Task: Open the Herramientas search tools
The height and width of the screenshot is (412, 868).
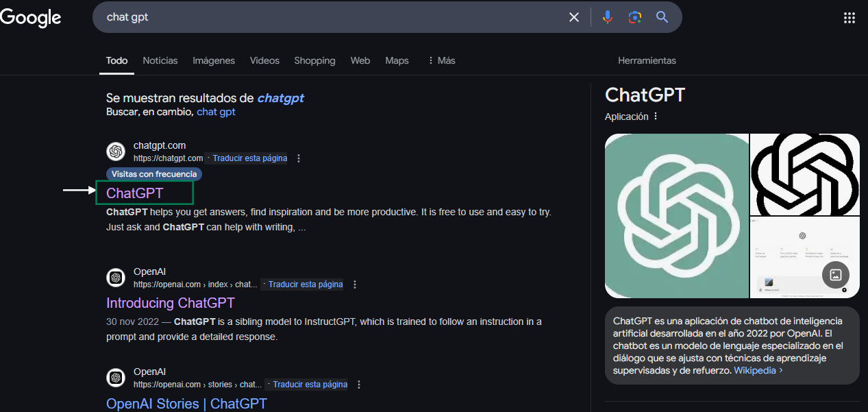Action: tap(647, 60)
